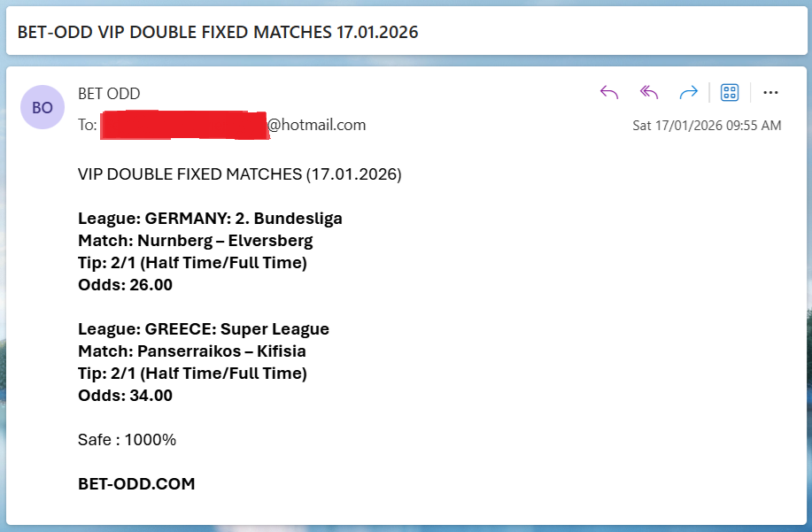Screen dimensions: 812x532
Task: Click the Sat 17/01/2026 09:55 AM timestamp
Action: [x=707, y=126]
